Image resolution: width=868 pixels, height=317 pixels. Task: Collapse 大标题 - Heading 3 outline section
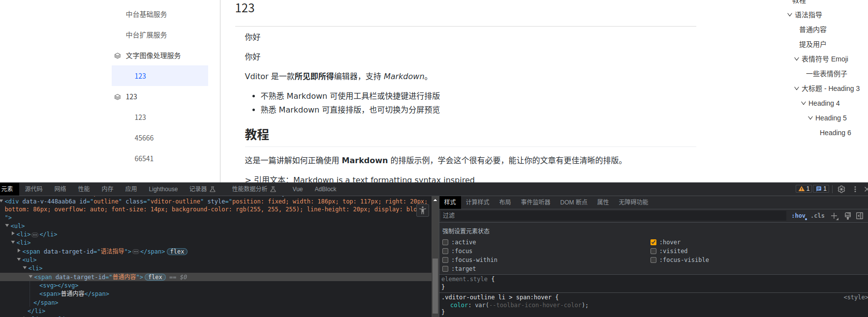797,88
